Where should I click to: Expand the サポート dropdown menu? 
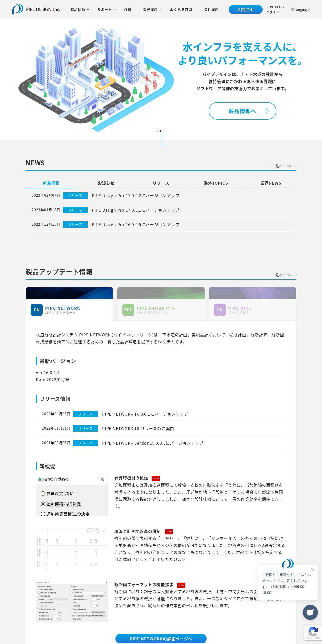[x=107, y=10]
